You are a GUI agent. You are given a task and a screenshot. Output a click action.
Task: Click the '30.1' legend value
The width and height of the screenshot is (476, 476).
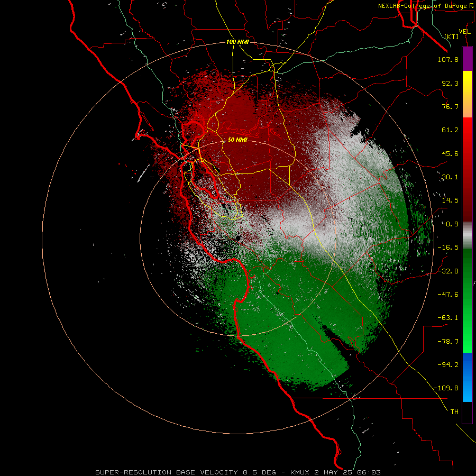[x=450, y=177]
